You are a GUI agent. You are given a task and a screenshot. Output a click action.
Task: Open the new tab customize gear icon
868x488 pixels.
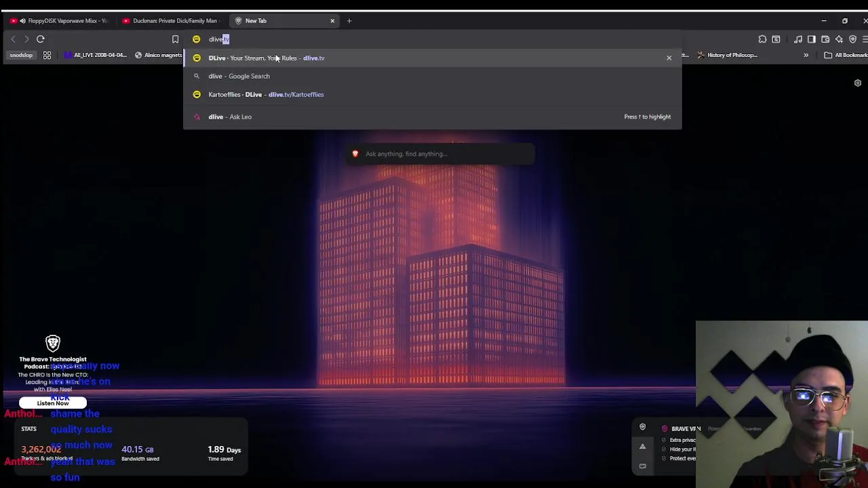click(x=857, y=83)
